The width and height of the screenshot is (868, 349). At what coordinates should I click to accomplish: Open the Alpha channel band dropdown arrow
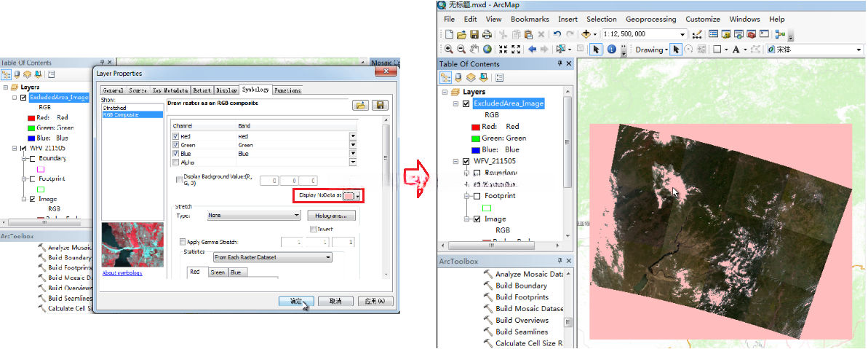click(353, 162)
